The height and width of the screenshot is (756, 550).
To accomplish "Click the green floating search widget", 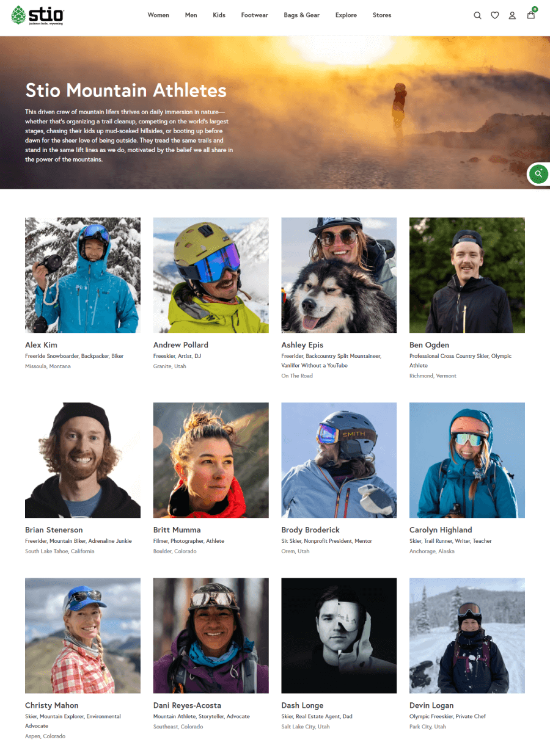I will pyautogui.click(x=538, y=174).
